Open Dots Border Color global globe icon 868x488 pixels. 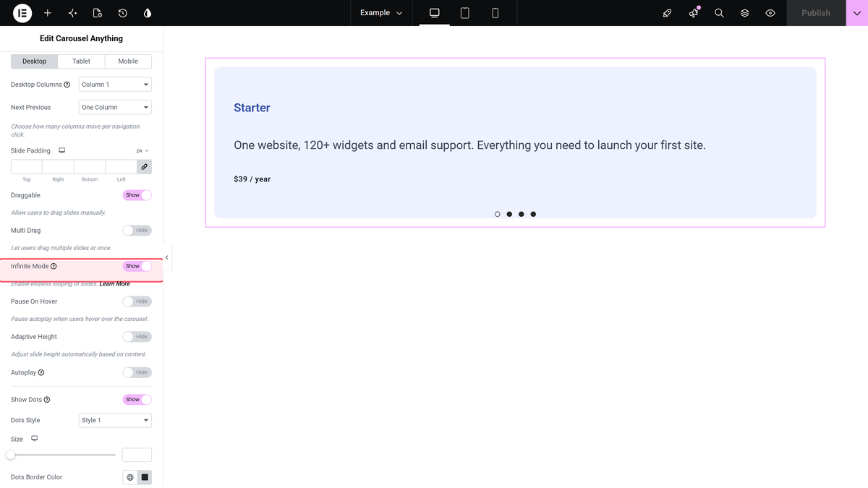tap(130, 477)
